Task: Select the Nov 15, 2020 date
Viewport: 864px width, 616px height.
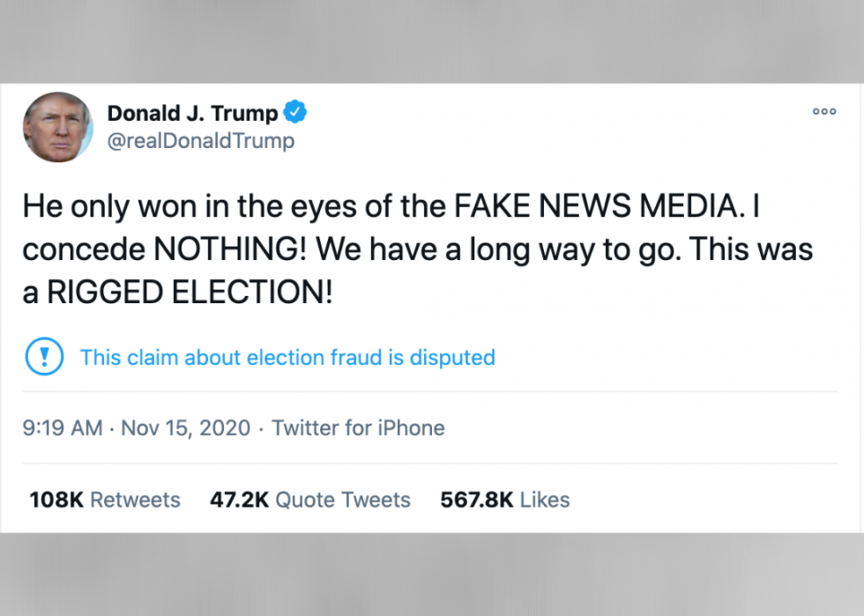Action: 186,428
